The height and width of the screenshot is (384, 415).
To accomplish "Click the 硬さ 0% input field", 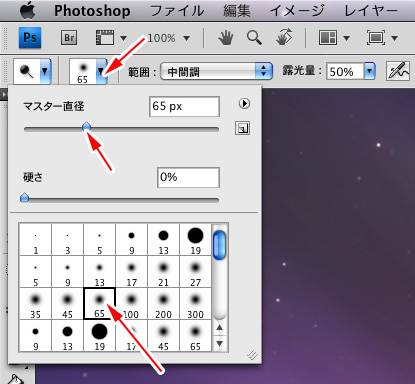I will [x=188, y=177].
